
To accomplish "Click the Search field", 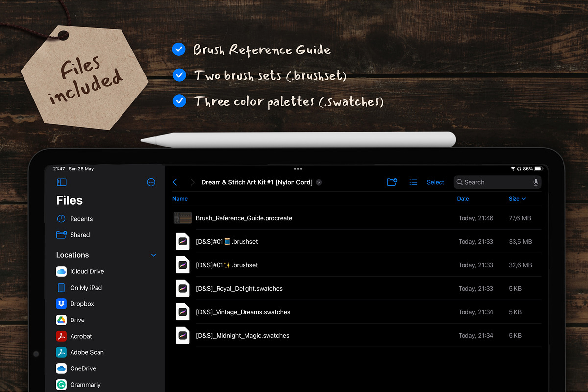I will click(x=497, y=182).
